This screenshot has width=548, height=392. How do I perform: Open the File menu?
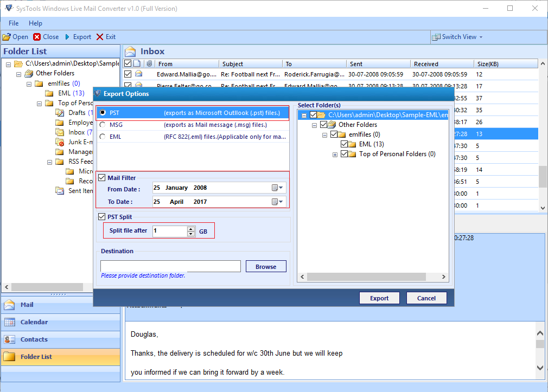(14, 23)
